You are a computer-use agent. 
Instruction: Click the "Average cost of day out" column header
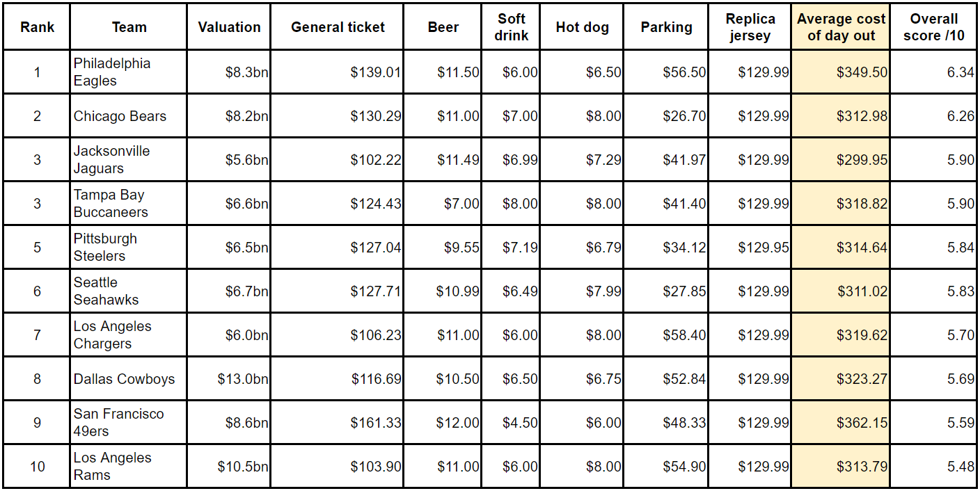tap(841, 28)
